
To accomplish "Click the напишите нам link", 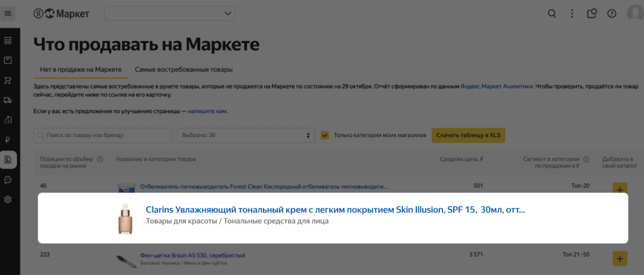I will [x=207, y=112].
